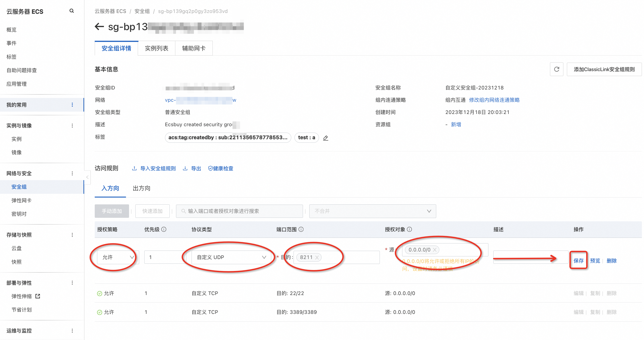Open the 我的常用 three-dot menu

coord(72,105)
